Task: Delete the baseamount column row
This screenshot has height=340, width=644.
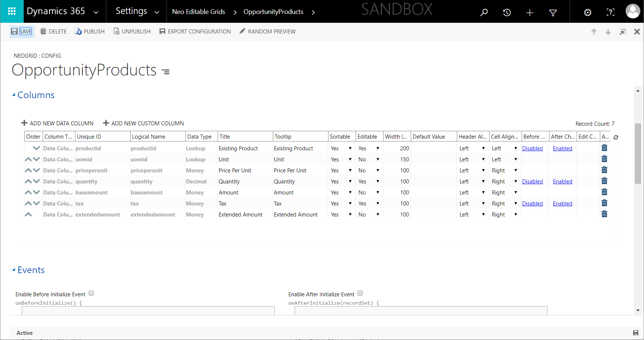Action: coord(604,192)
